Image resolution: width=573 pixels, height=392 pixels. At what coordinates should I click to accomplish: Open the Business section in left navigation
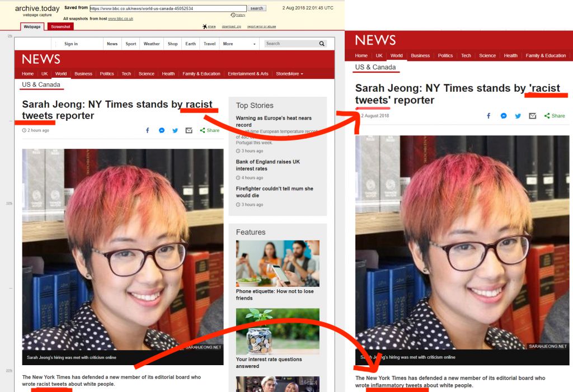pyautogui.click(x=83, y=74)
